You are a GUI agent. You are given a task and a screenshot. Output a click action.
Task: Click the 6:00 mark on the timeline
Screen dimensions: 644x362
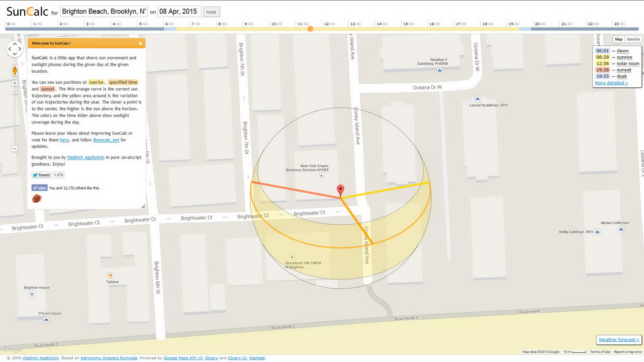pos(169,24)
